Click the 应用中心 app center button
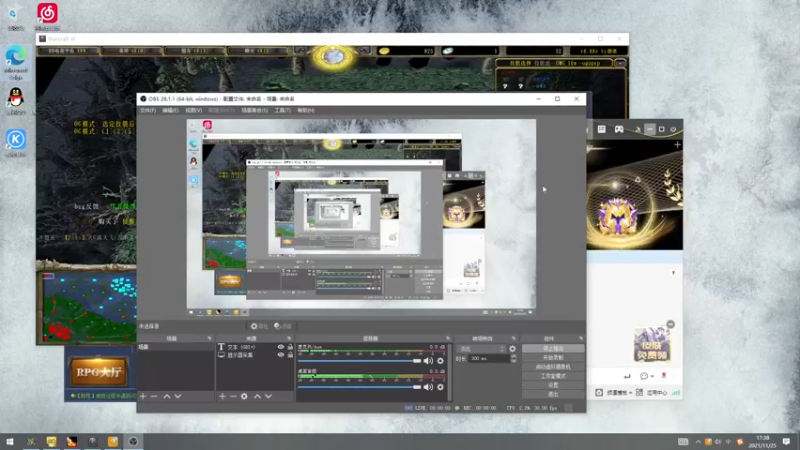 tap(652, 393)
